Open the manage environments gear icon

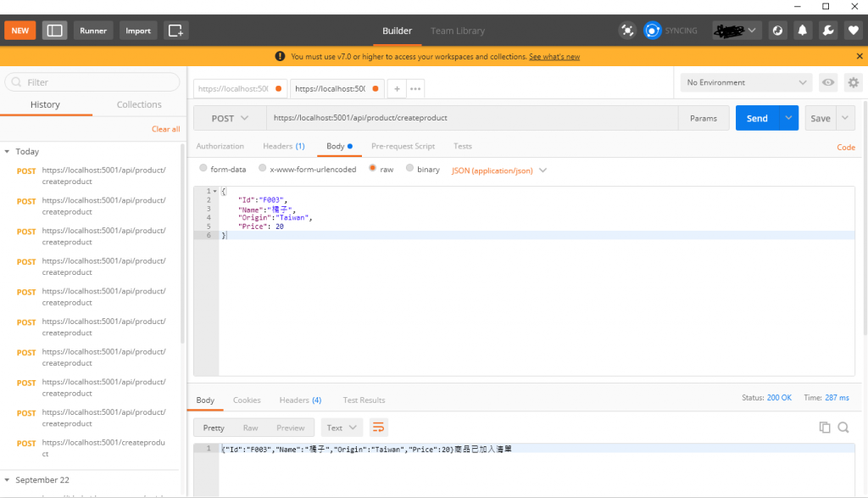[854, 82]
